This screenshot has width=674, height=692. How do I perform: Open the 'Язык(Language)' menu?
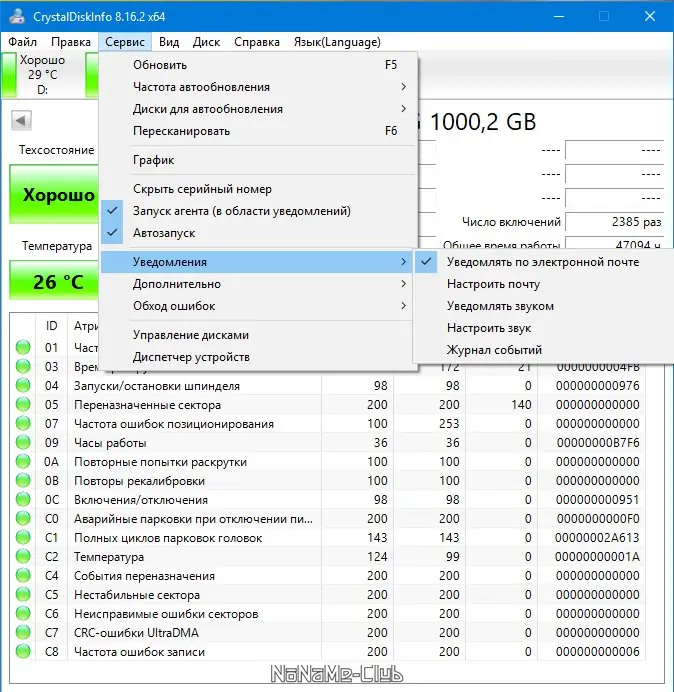tap(337, 42)
